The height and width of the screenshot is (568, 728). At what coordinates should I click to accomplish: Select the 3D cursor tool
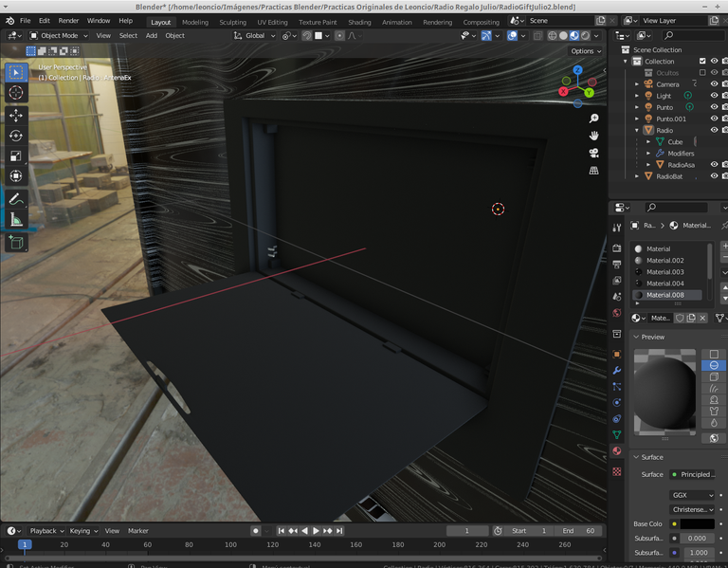coord(16,92)
